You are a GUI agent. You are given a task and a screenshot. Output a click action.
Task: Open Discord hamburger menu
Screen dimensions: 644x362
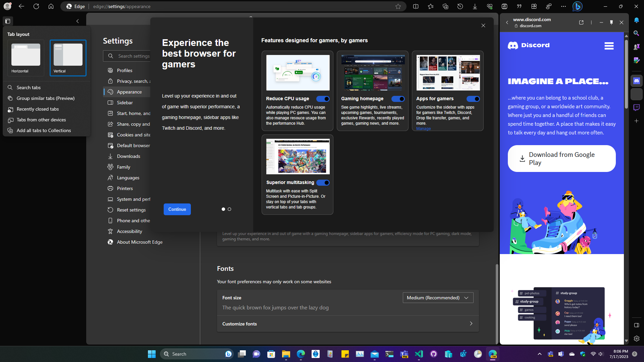click(x=609, y=46)
